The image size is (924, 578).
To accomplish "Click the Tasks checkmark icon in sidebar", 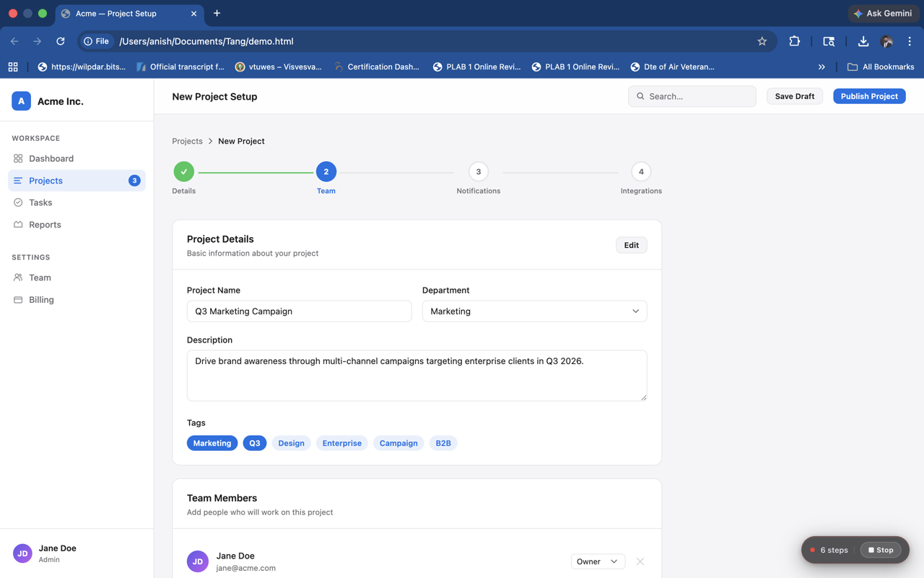I will click(x=18, y=202).
